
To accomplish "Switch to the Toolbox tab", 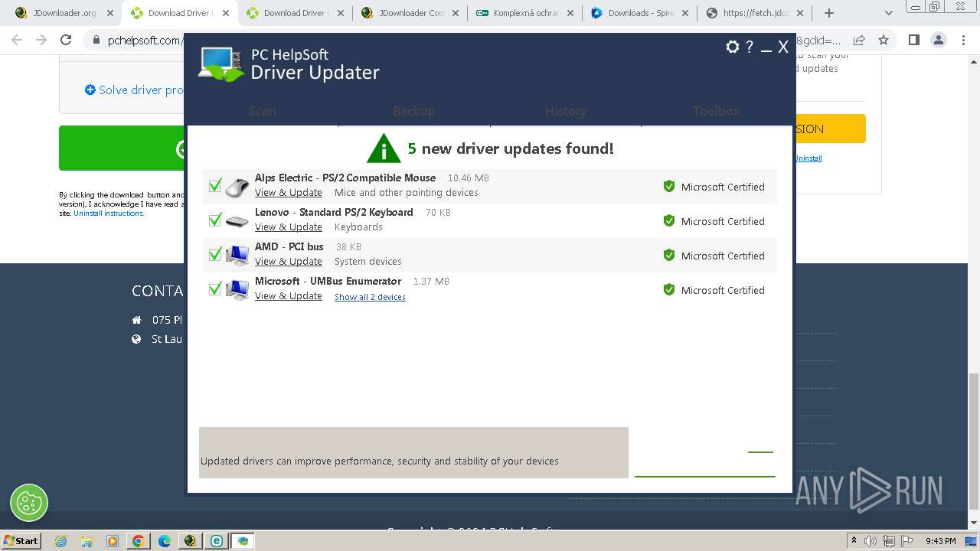I will 717,111.
